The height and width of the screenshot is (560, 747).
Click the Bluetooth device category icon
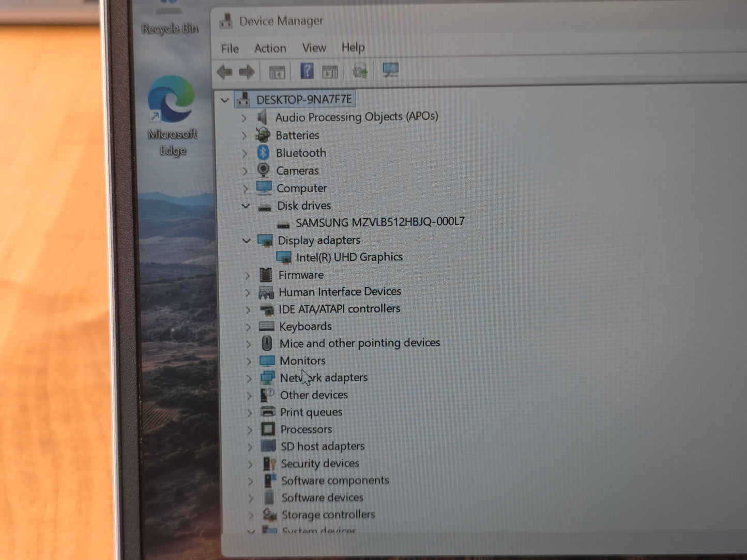click(x=264, y=153)
